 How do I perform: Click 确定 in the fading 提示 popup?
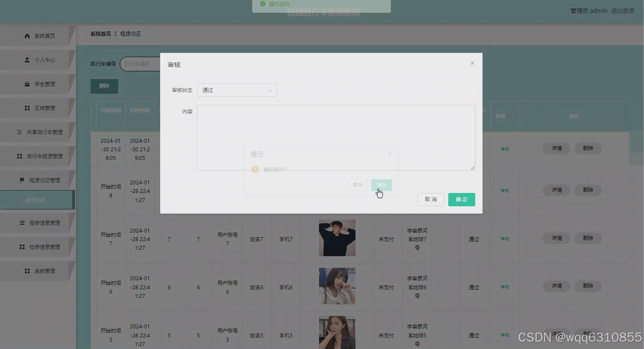382,185
